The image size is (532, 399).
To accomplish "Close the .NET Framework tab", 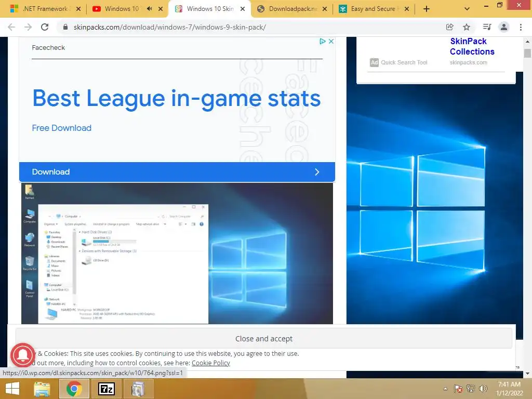I will click(x=78, y=9).
